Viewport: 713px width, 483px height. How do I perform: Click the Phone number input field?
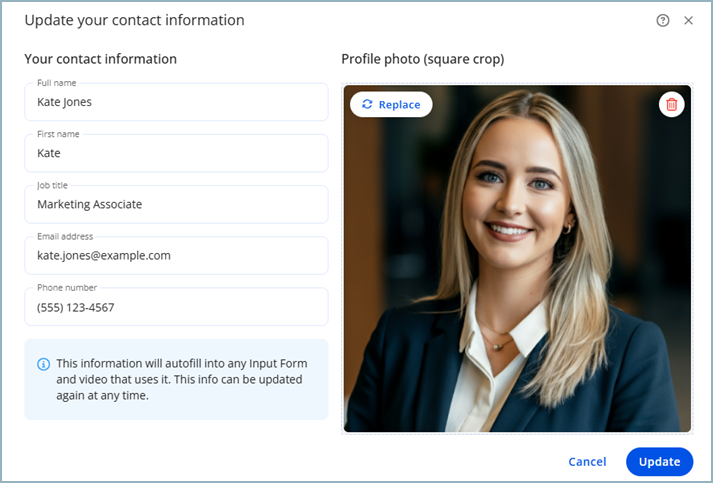click(176, 307)
